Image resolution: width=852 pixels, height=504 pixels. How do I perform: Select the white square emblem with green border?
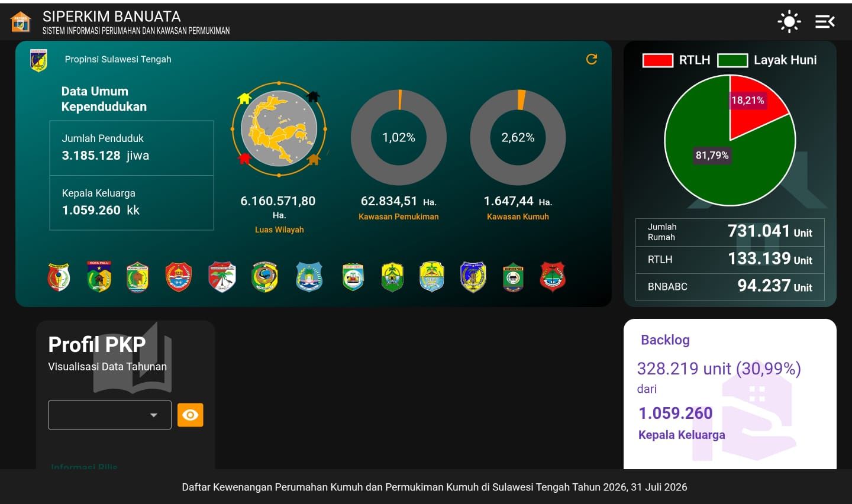[353, 277]
